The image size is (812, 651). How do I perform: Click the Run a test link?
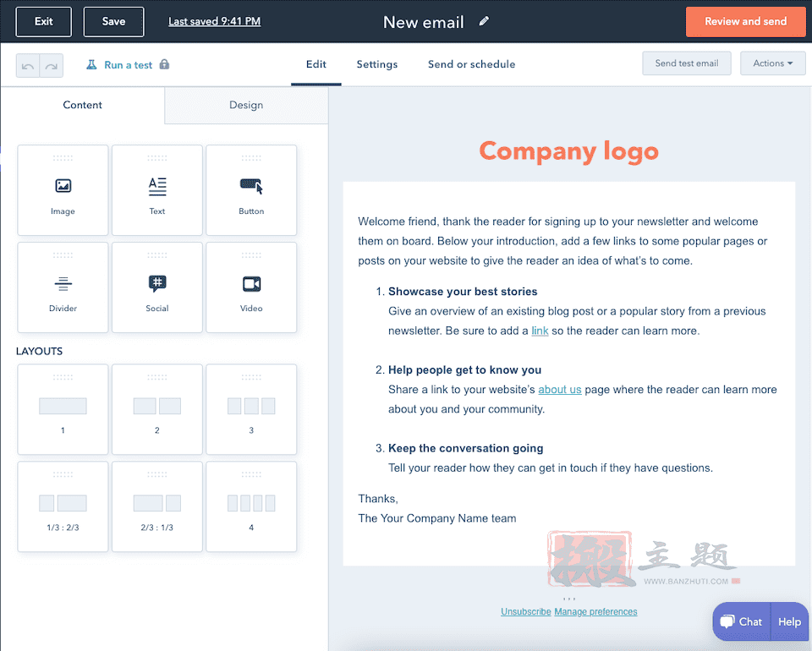[128, 65]
